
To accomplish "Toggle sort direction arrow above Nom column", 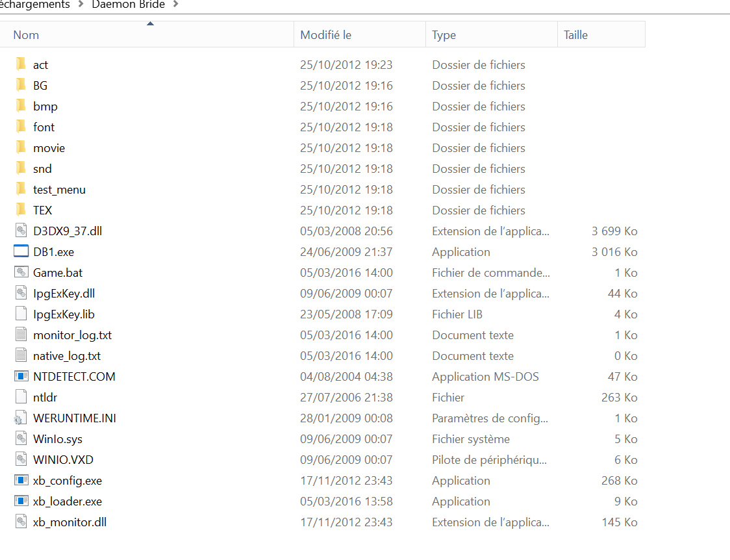I will (x=150, y=24).
